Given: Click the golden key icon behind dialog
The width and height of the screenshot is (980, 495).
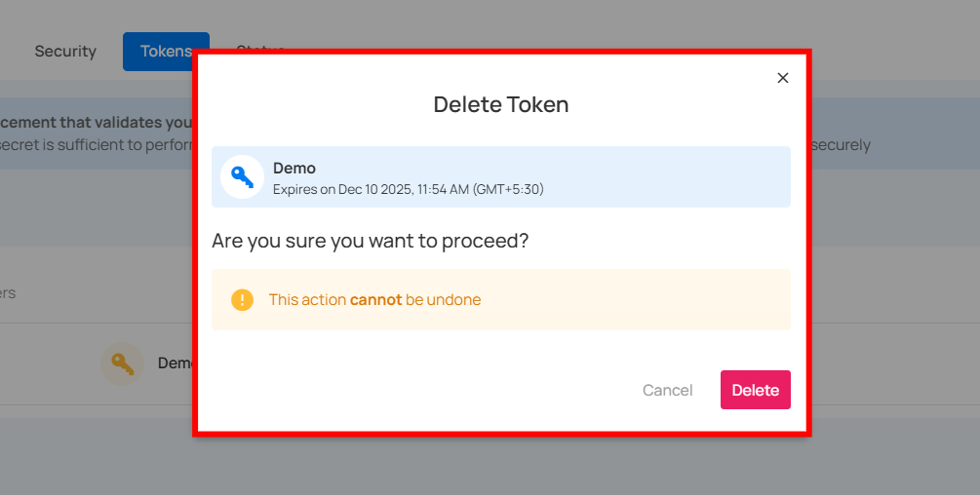Looking at the screenshot, I should [x=122, y=363].
